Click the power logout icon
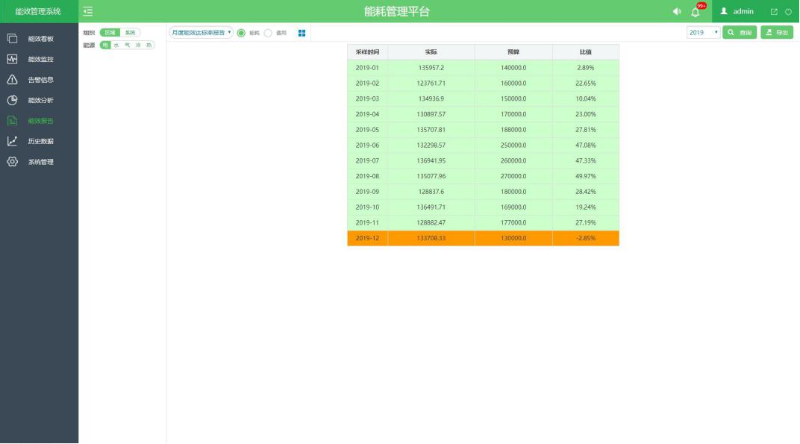Screen dimensions: 800x444 pyautogui.click(x=788, y=11)
